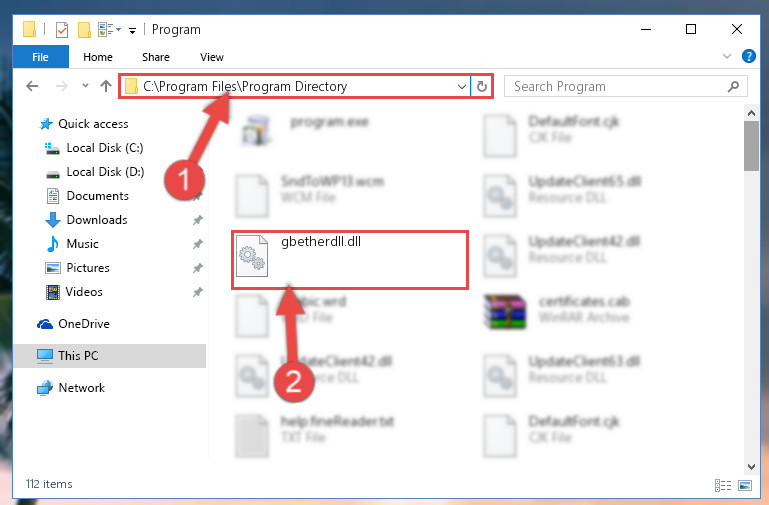Open the Help question mark icon
The image size is (769, 505).
pos(748,56)
